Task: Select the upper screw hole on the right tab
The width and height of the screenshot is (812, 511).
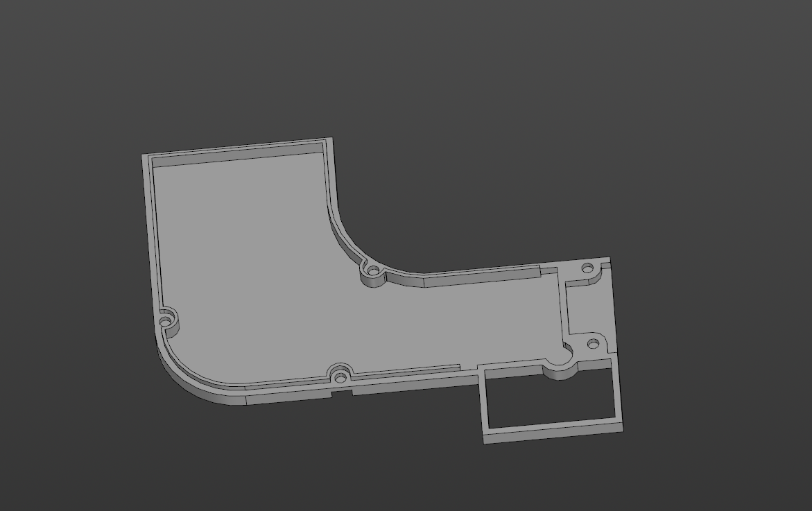Action: (588, 268)
